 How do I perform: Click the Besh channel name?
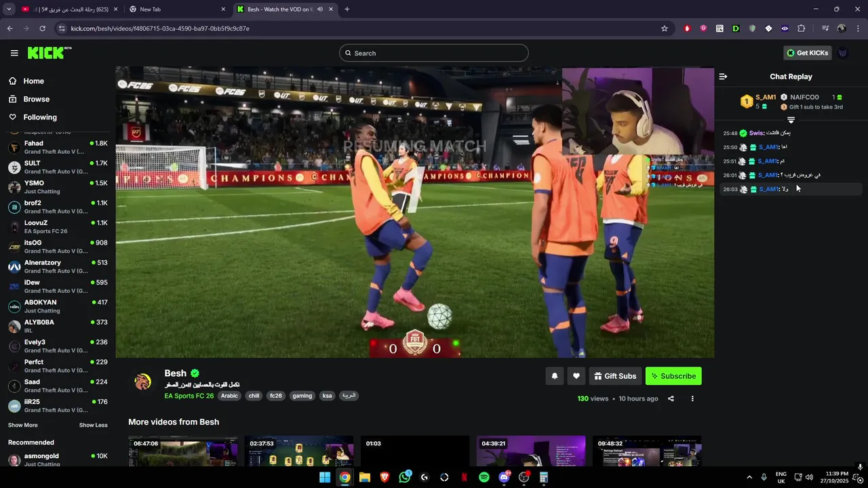(175, 373)
